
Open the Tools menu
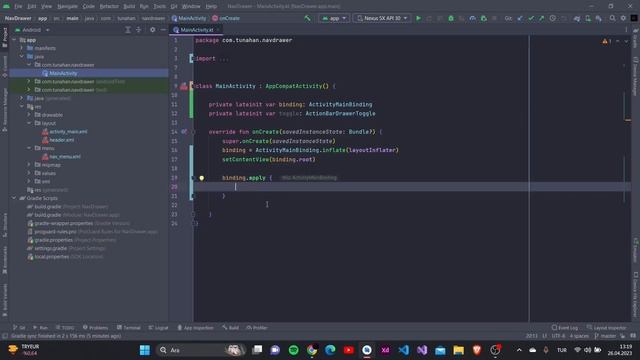pyautogui.click(x=160, y=6)
